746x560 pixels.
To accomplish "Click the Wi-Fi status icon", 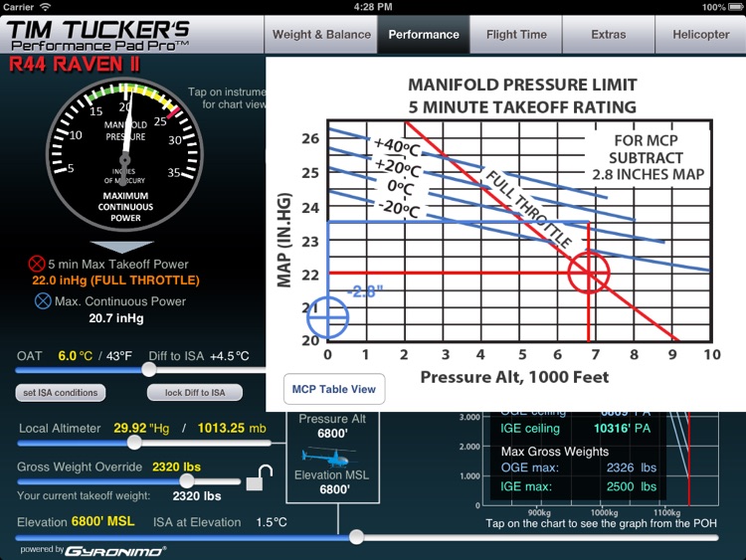I will click(45, 7).
